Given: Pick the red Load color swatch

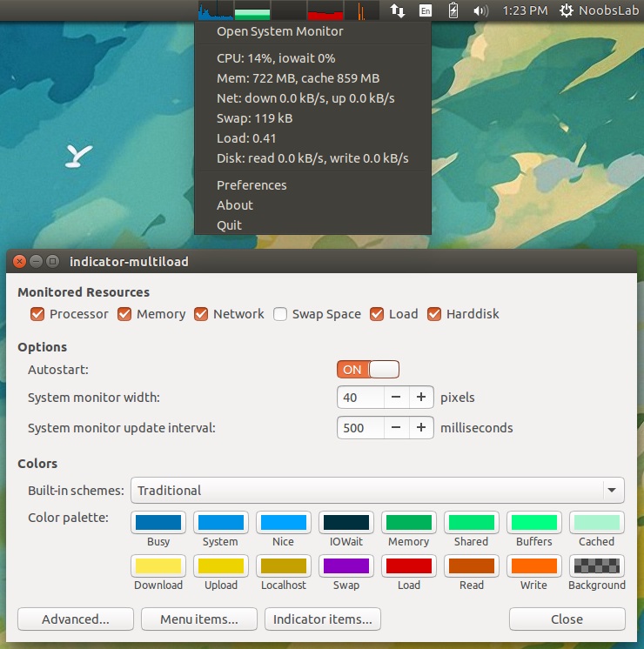Looking at the screenshot, I should 409,565.
